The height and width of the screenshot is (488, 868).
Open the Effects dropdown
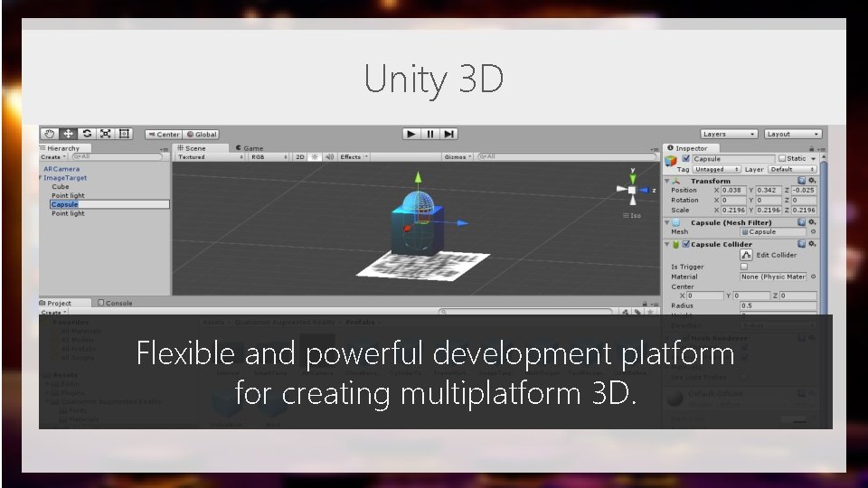click(x=354, y=157)
